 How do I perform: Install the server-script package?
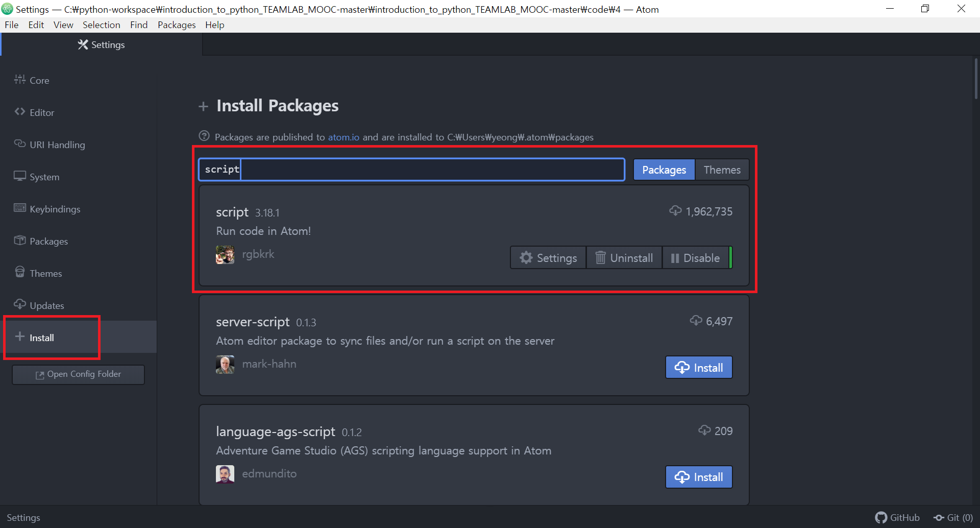pos(699,368)
